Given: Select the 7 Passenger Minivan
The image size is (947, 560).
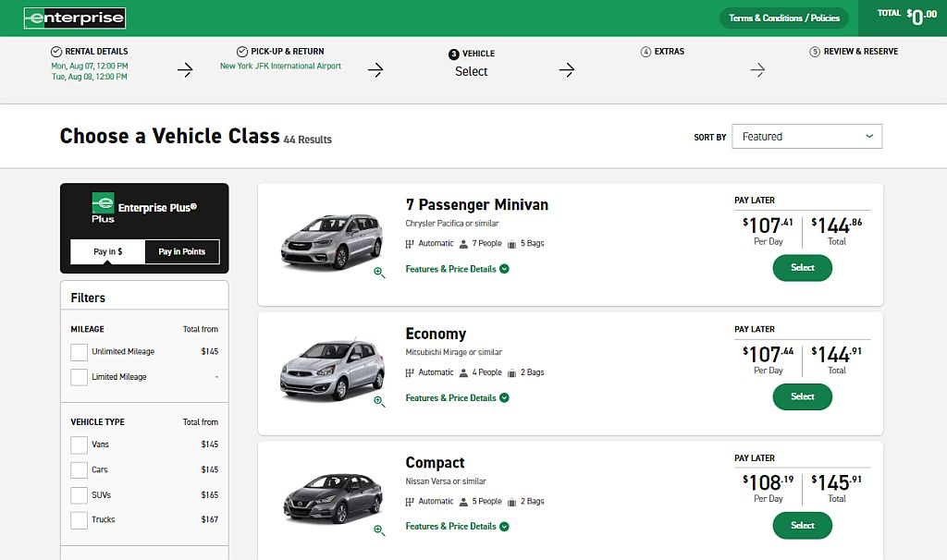Looking at the screenshot, I should tap(802, 267).
